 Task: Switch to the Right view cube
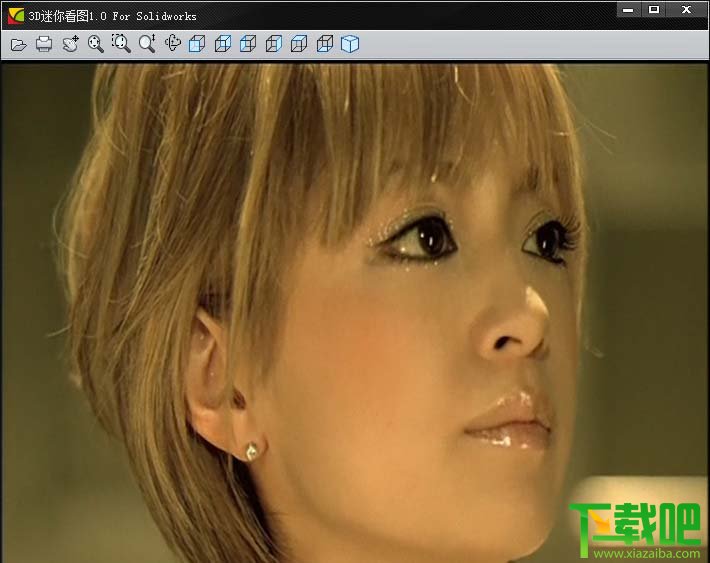click(x=273, y=44)
